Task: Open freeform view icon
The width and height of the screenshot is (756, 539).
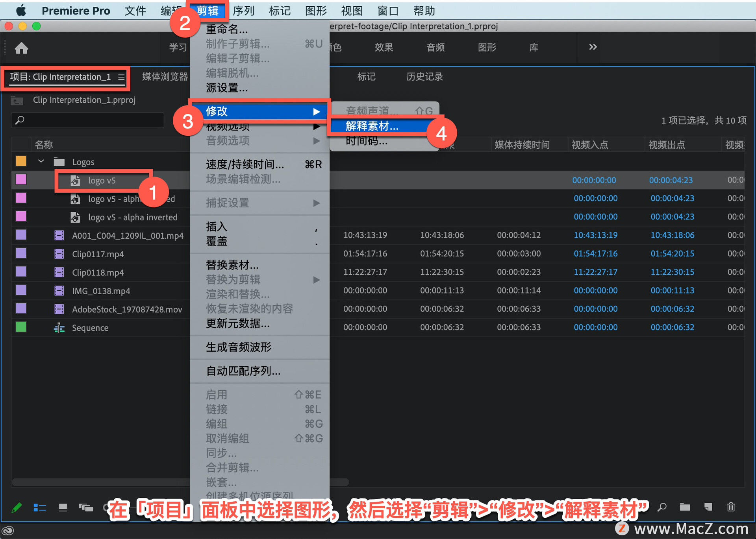Action: pos(85,508)
